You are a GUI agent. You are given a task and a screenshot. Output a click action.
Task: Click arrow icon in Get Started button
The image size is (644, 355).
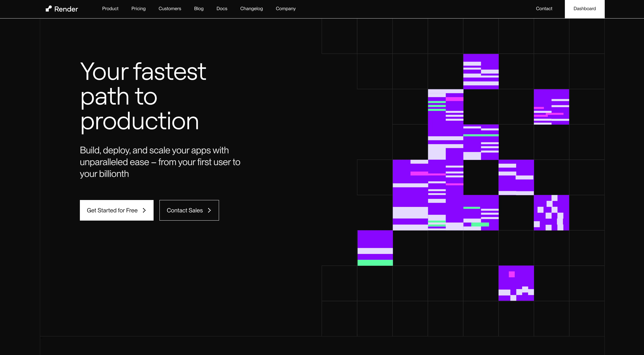144,210
